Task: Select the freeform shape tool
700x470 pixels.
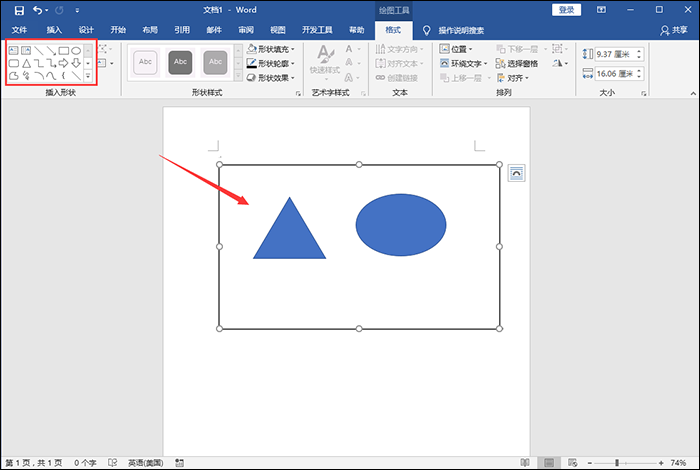Action: coord(13,75)
